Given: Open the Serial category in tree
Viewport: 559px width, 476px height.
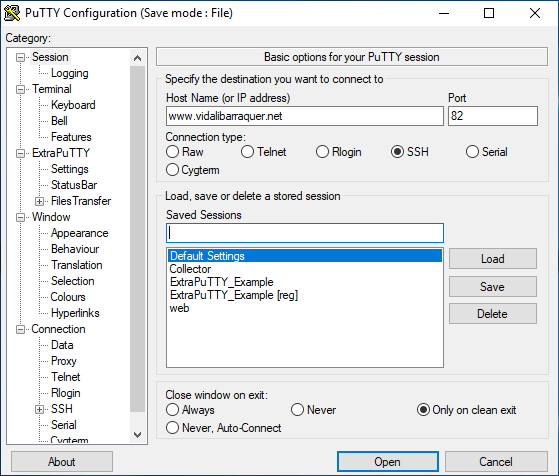Looking at the screenshot, I should (63, 425).
